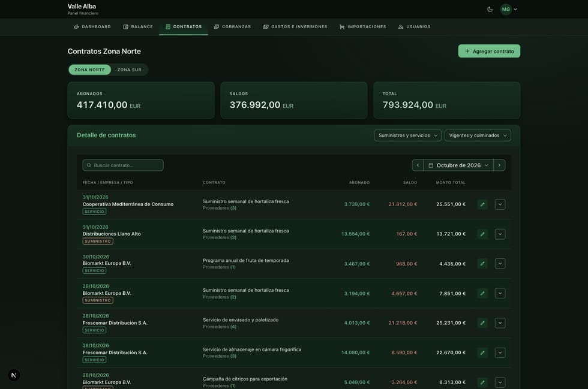Expand the Programa anual de fruta row
The image size is (588, 389).
500,264
